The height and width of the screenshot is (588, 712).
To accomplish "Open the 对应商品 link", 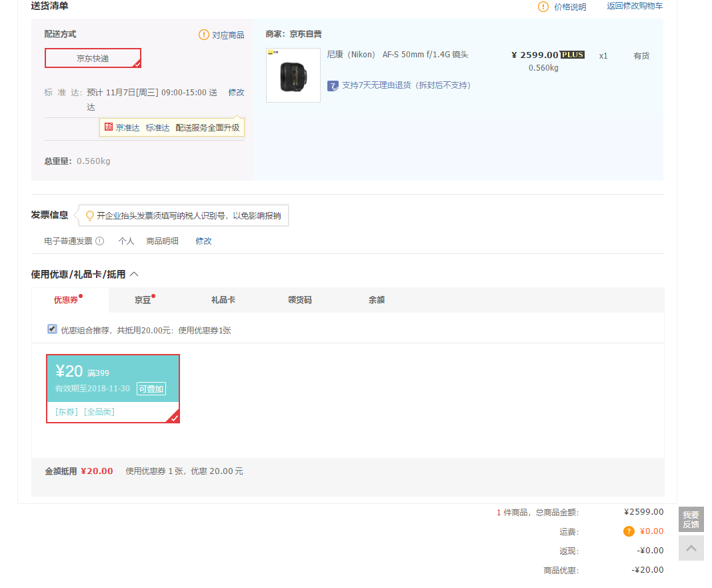I will pyautogui.click(x=228, y=35).
